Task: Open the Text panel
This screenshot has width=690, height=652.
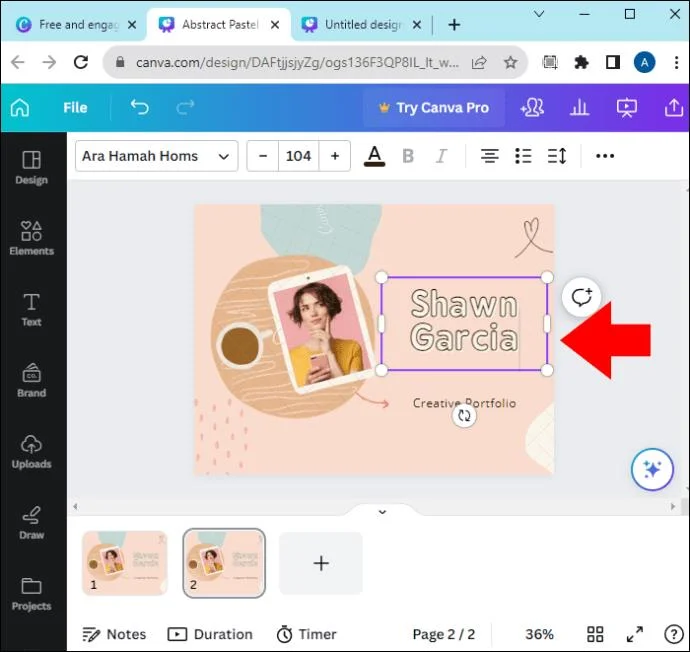Action: [31, 310]
